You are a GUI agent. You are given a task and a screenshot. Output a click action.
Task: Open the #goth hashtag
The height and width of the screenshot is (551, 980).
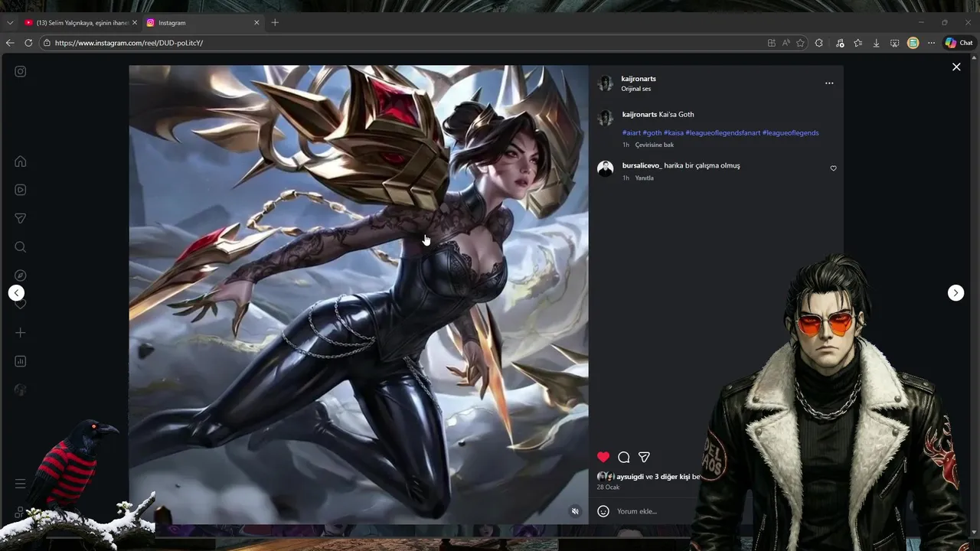click(652, 133)
